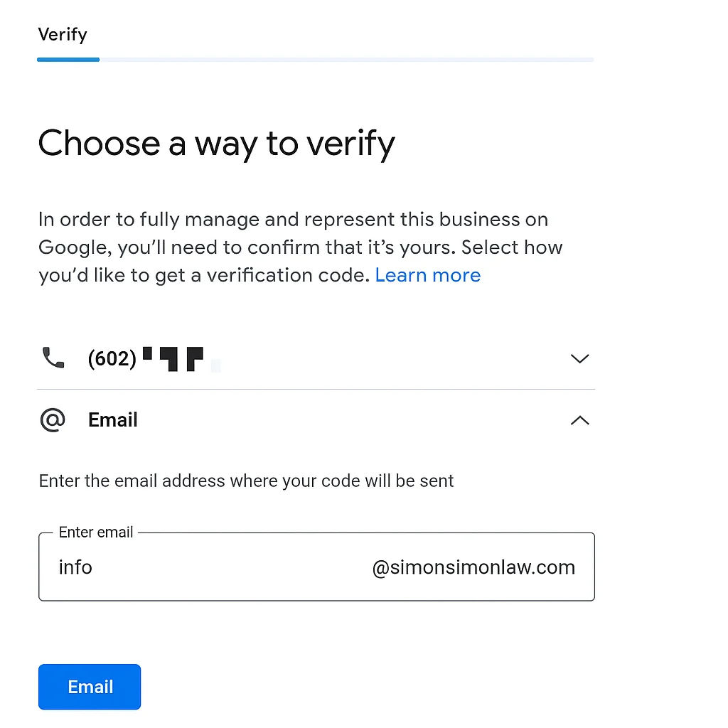
Task: Click the Enter email field label
Action: click(x=96, y=532)
